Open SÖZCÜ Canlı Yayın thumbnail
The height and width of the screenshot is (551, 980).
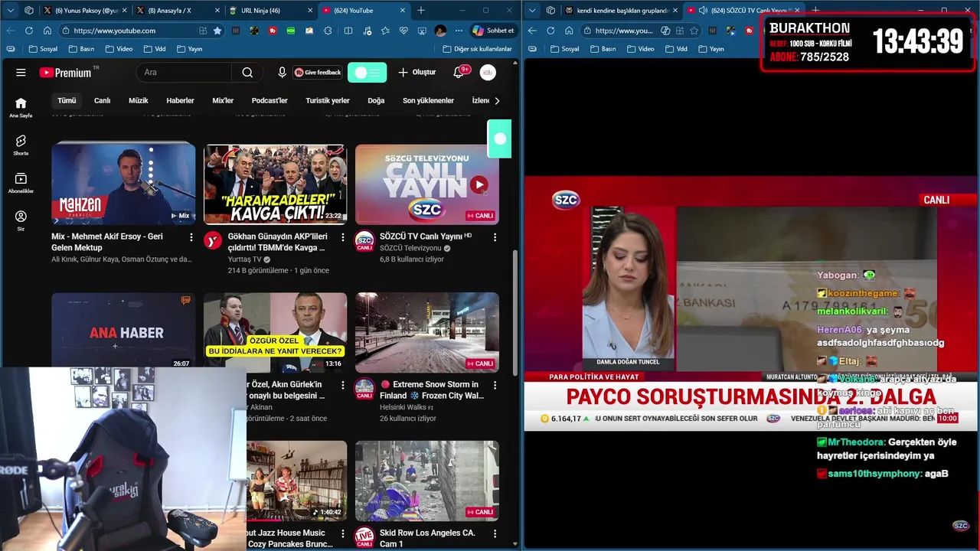tap(427, 183)
